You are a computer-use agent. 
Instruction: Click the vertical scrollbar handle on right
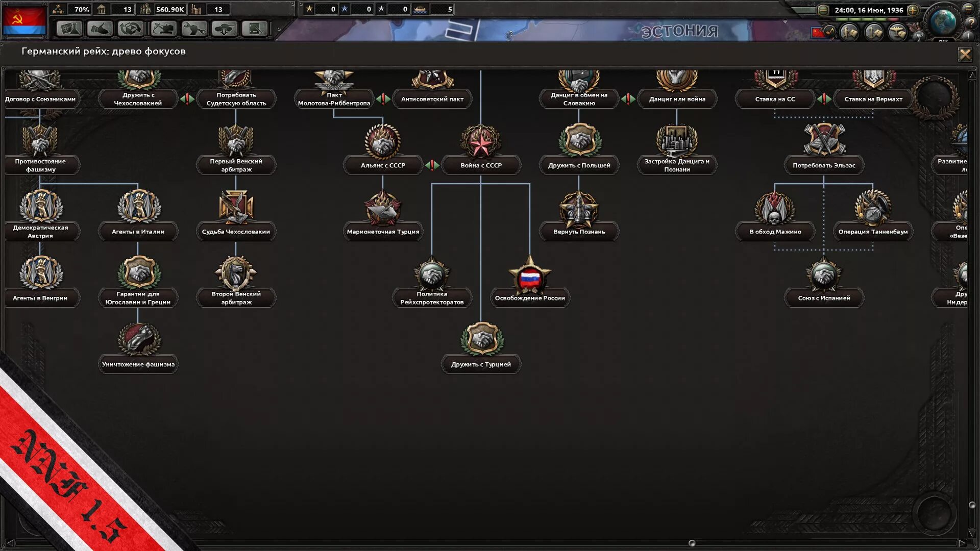pyautogui.click(x=972, y=505)
